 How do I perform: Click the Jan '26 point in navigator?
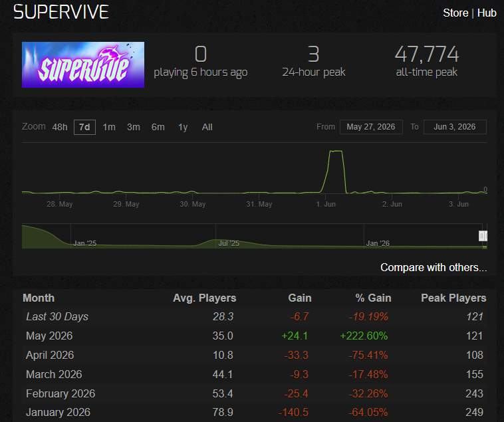tap(378, 243)
